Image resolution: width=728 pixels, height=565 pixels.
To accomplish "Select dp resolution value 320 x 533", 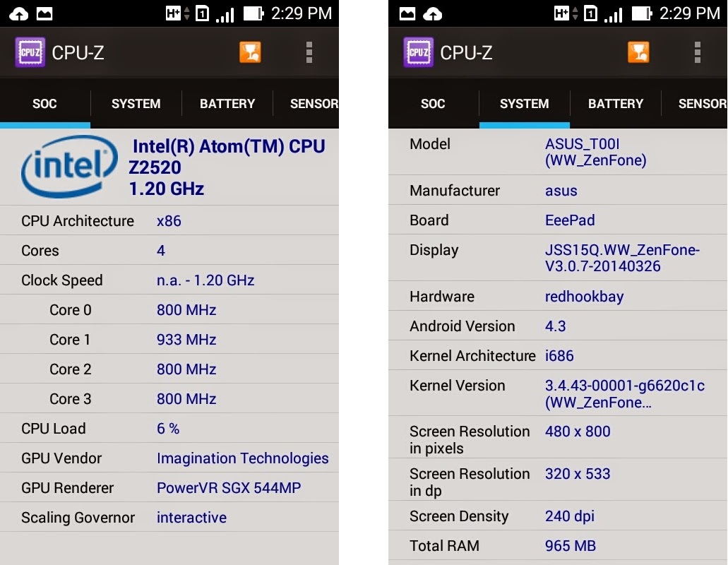I will [x=578, y=474].
